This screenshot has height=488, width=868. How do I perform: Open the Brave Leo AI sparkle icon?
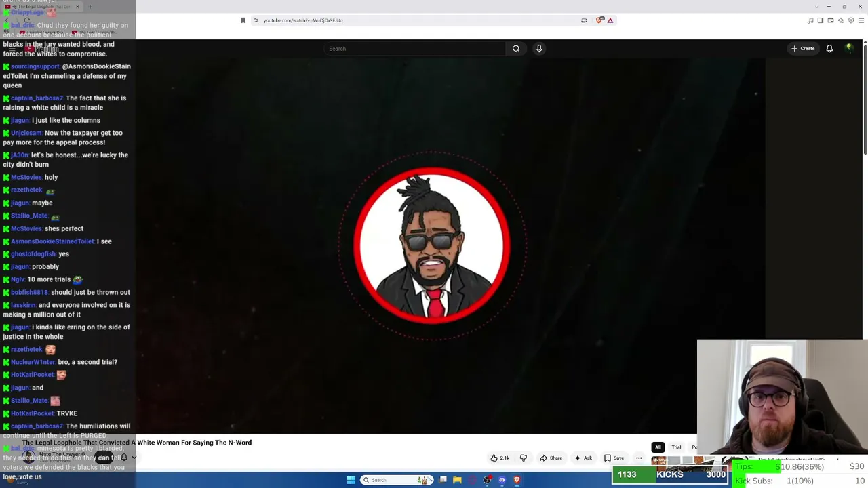[841, 20]
